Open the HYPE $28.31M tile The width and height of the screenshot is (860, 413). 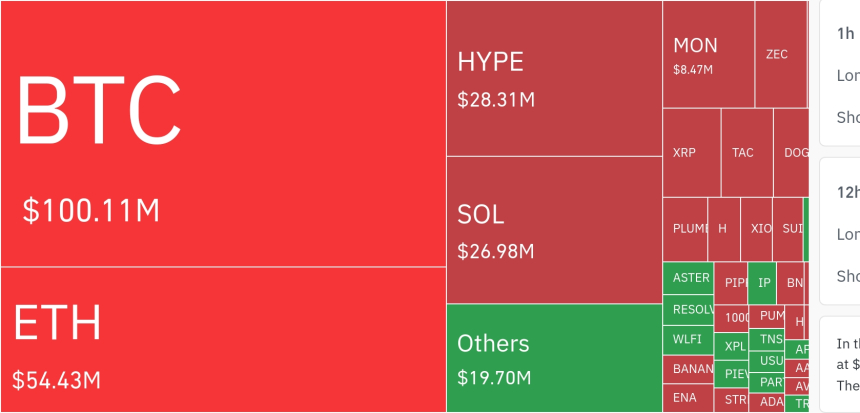click(554, 78)
